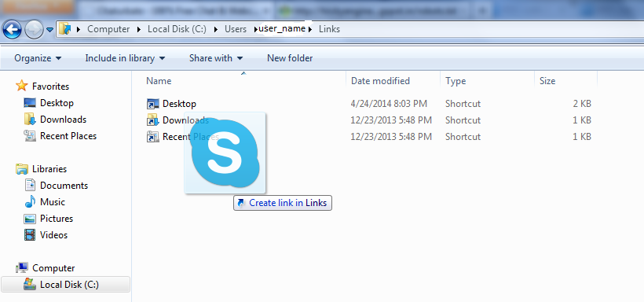Select Users in the address breadcrumb

point(236,29)
